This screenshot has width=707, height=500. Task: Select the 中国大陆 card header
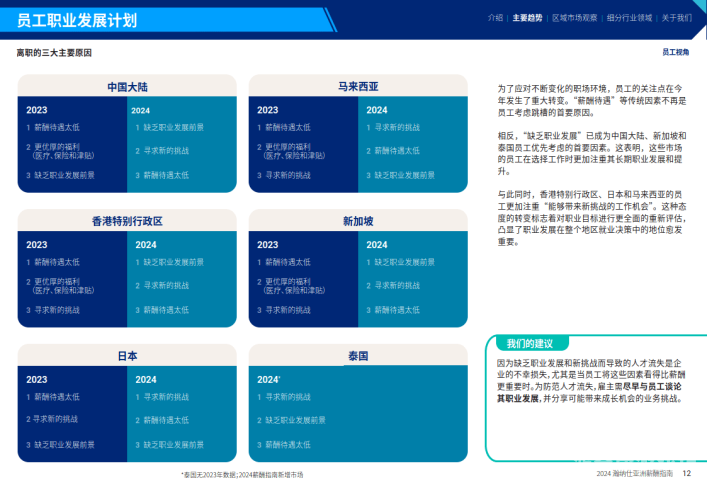(127, 87)
